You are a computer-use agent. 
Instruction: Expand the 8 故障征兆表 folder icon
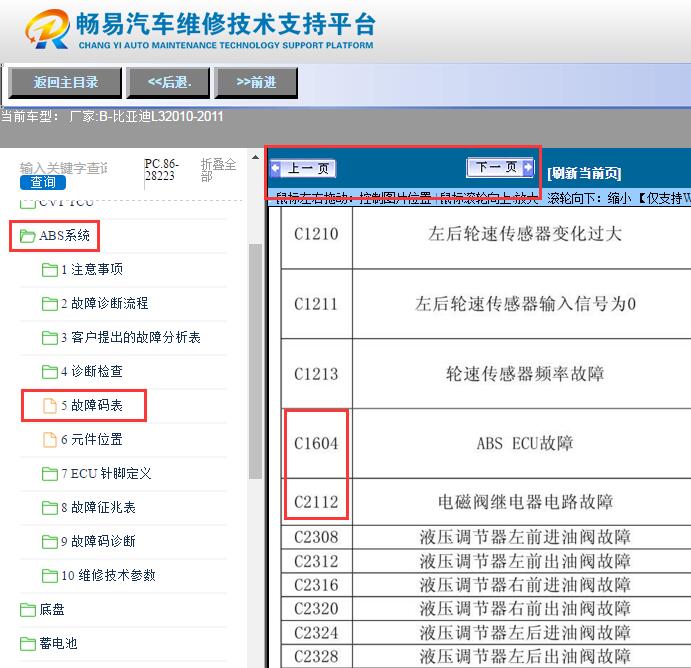click(x=50, y=508)
